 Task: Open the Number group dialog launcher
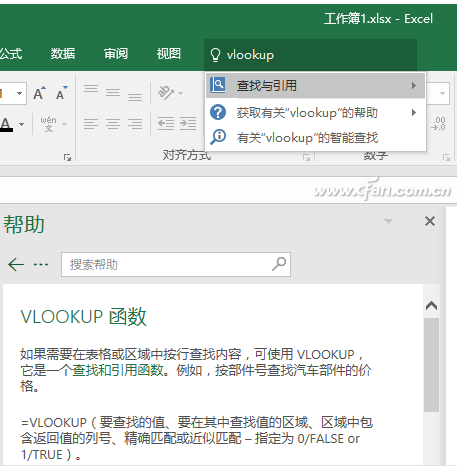click(x=446, y=157)
